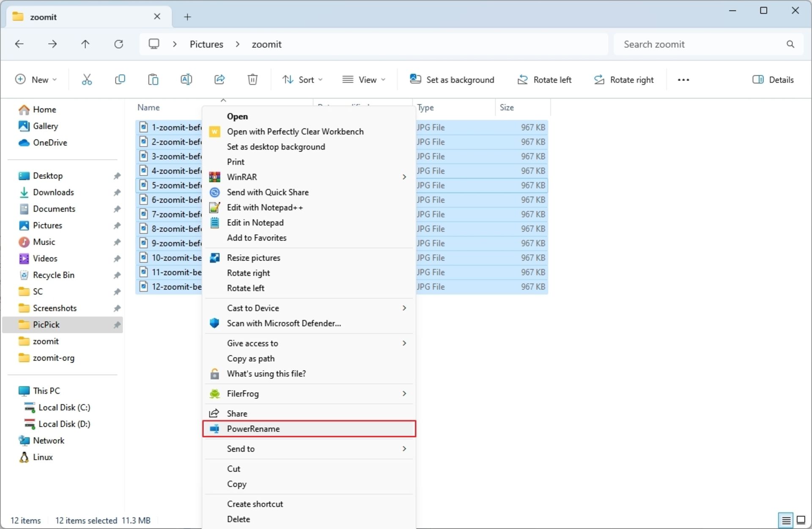Click the Quick Share icon in menu
The image size is (812, 529).
[x=215, y=192]
